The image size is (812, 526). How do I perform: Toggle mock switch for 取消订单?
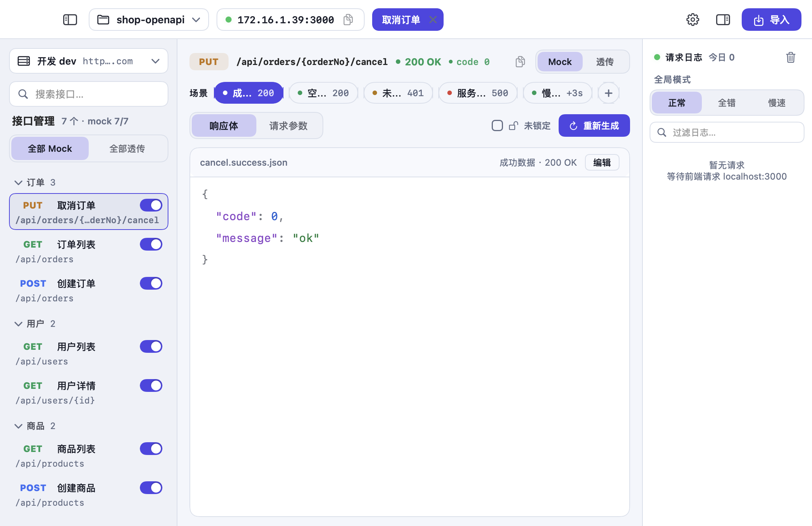pyautogui.click(x=151, y=205)
